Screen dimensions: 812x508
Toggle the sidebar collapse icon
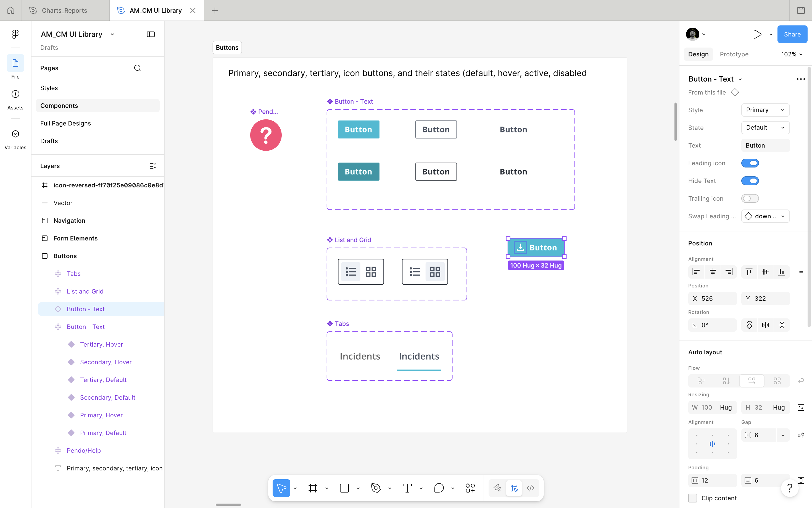tap(151, 34)
